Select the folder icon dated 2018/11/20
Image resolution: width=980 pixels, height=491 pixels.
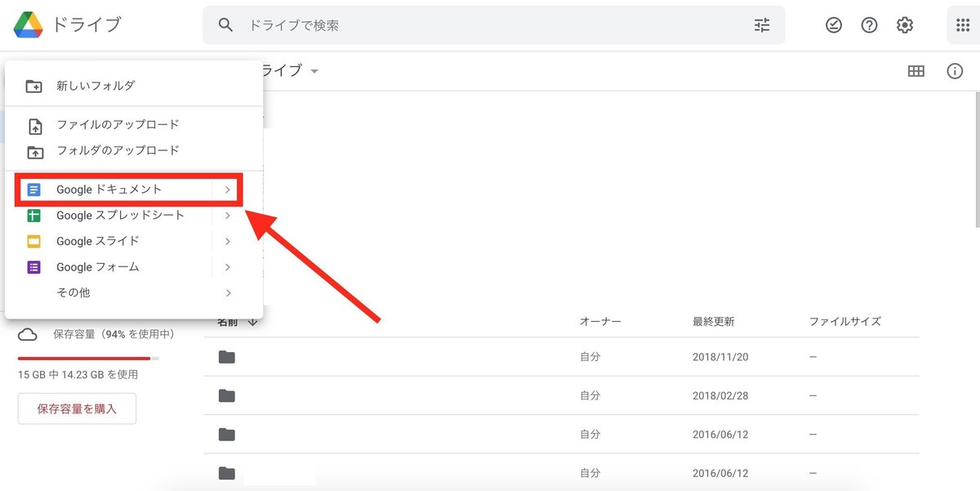click(x=227, y=357)
